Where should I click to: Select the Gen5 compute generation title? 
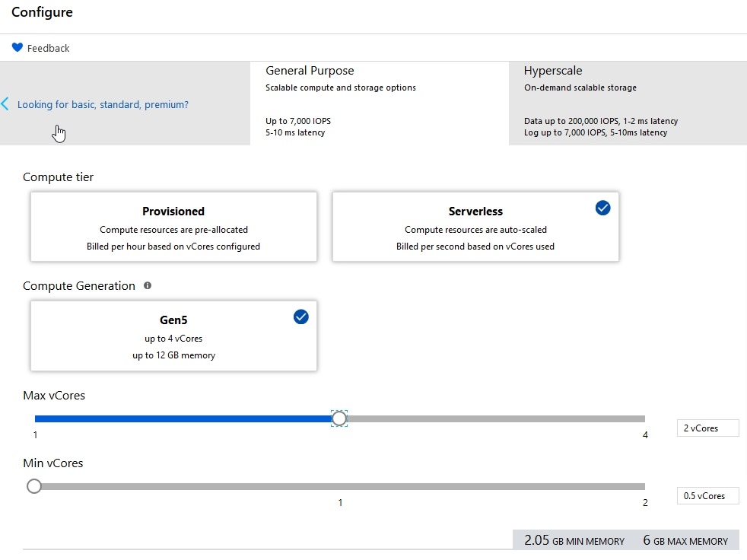pyautogui.click(x=173, y=320)
